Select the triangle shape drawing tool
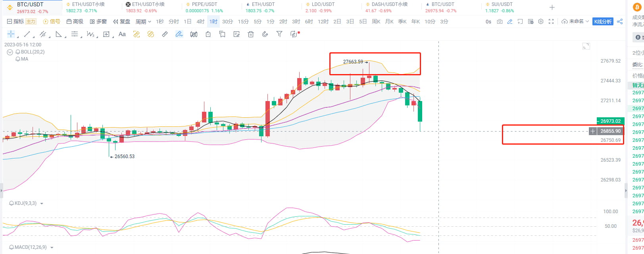Image resolution: width=644 pixels, height=254 pixels. (x=59, y=34)
